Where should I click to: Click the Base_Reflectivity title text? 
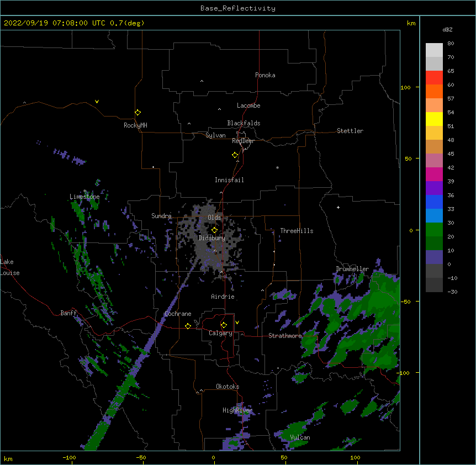(x=238, y=8)
